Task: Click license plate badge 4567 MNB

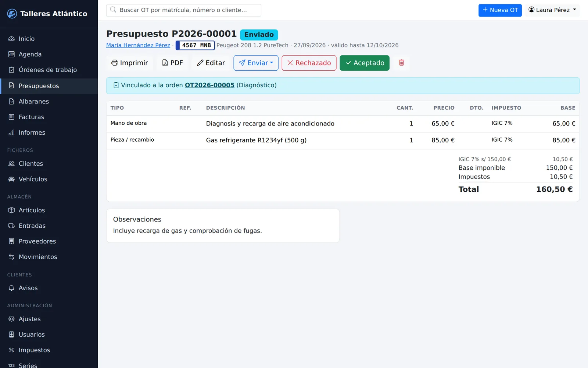Action: 195,45
